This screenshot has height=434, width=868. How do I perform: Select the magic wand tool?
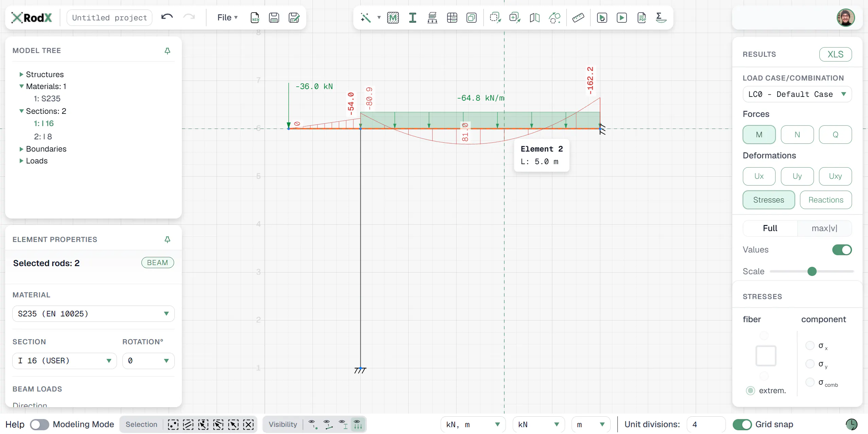365,17
